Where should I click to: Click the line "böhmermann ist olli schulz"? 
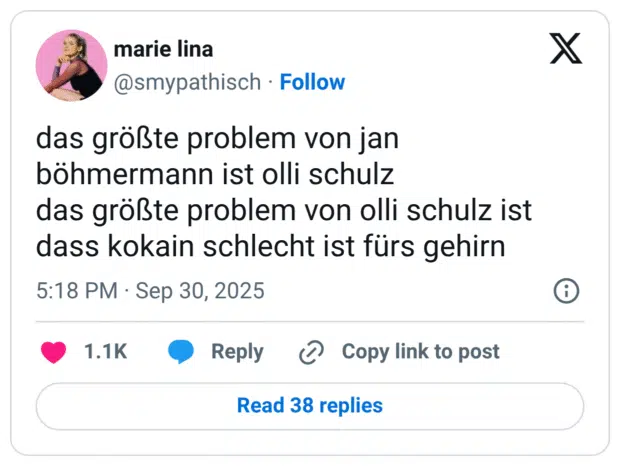tap(215, 176)
